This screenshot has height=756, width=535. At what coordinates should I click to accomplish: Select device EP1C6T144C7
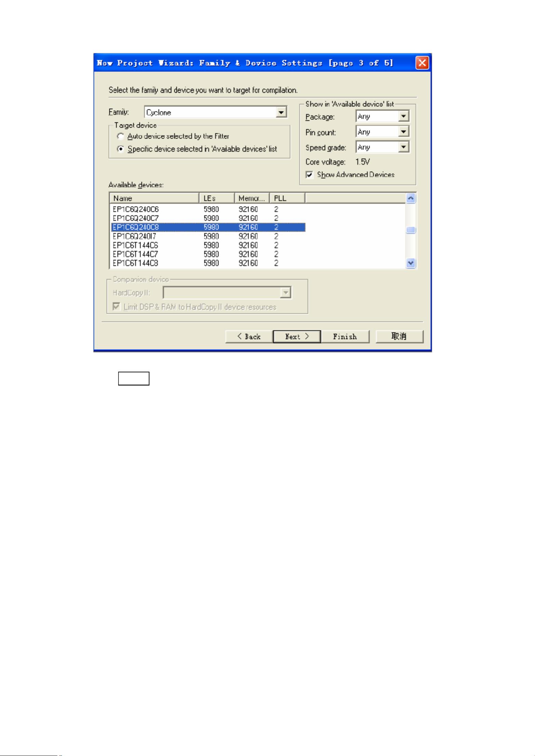point(208,254)
